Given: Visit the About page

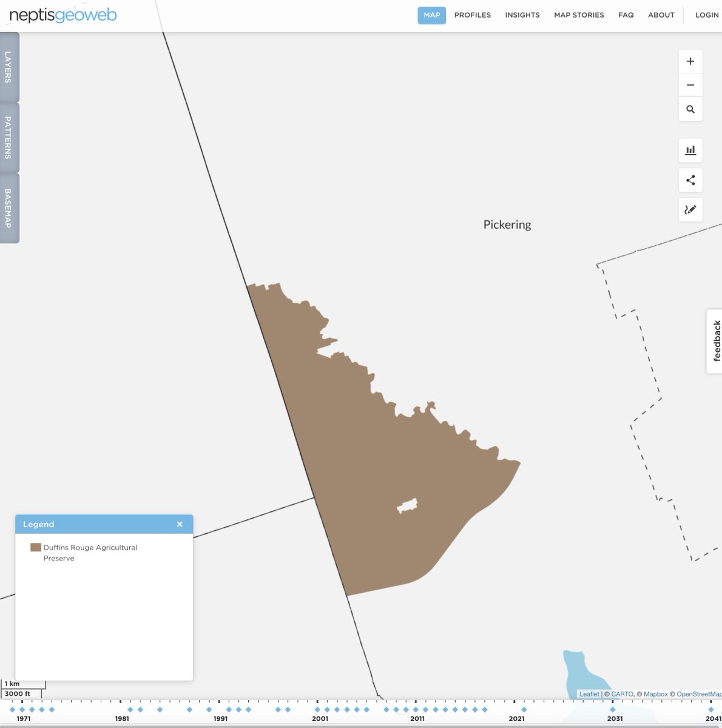Looking at the screenshot, I should (x=661, y=15).
